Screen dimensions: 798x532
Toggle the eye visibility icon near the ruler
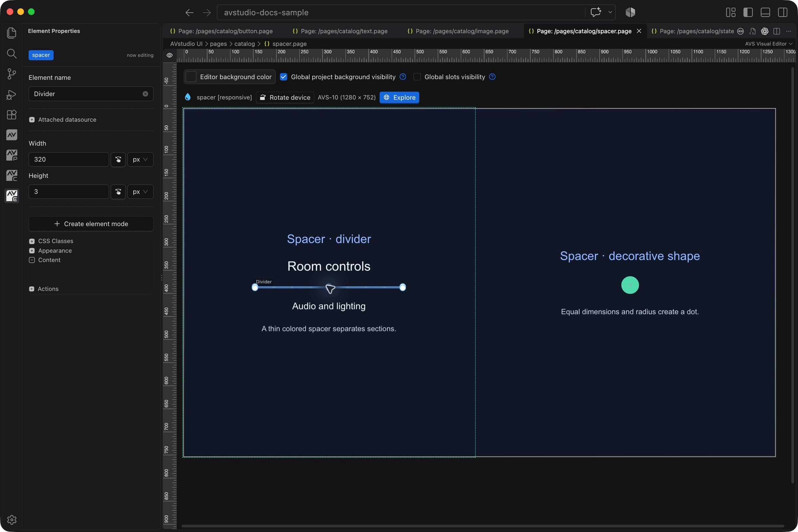(170, 55)
